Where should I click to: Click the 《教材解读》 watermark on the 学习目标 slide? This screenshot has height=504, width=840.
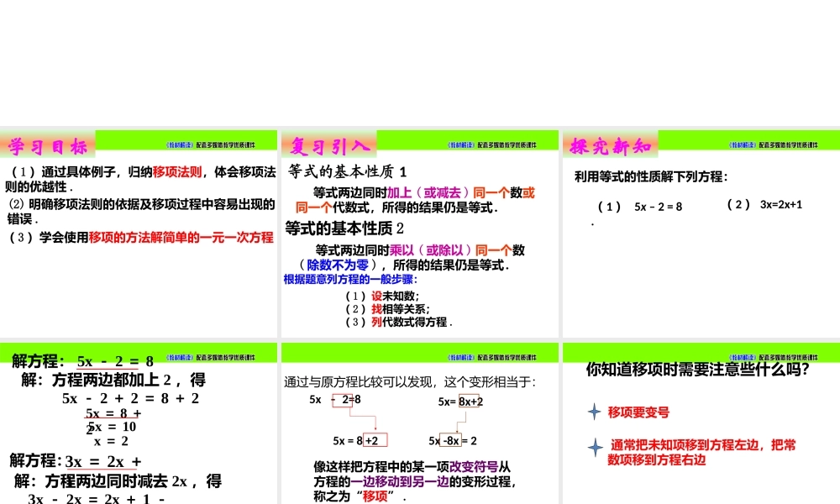181,143
